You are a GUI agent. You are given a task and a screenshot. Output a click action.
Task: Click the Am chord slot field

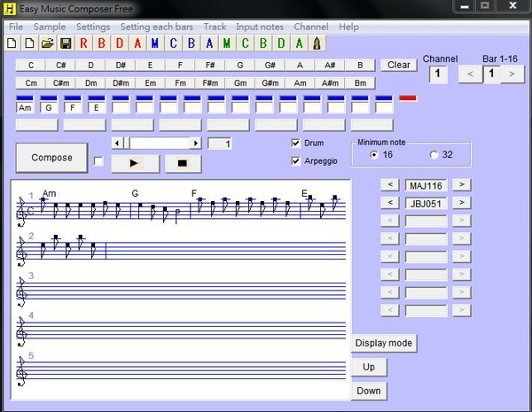(25, 108)
